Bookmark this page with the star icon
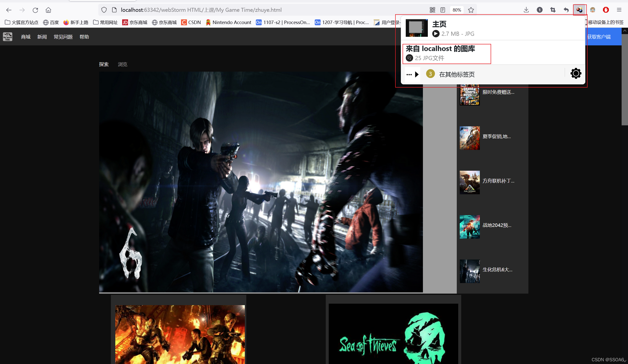 tap(471, 10)
